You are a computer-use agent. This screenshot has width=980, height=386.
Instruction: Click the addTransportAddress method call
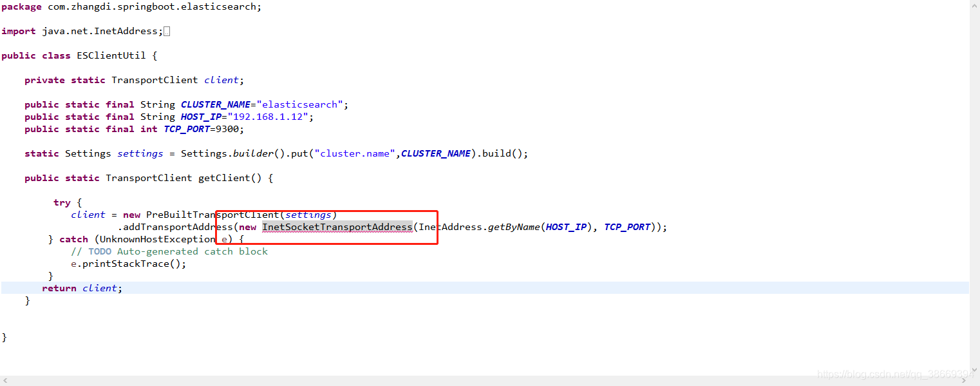click(x=178, y=227)
